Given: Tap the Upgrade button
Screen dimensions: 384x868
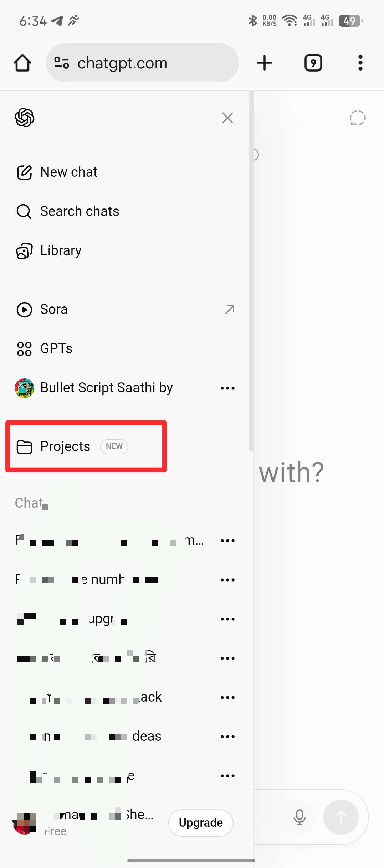Looking at the screenshot, I should (201, 822).
